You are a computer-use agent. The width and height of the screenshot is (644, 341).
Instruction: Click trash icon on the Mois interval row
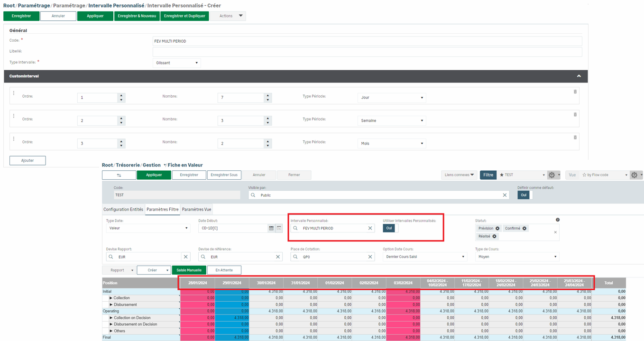575,138
